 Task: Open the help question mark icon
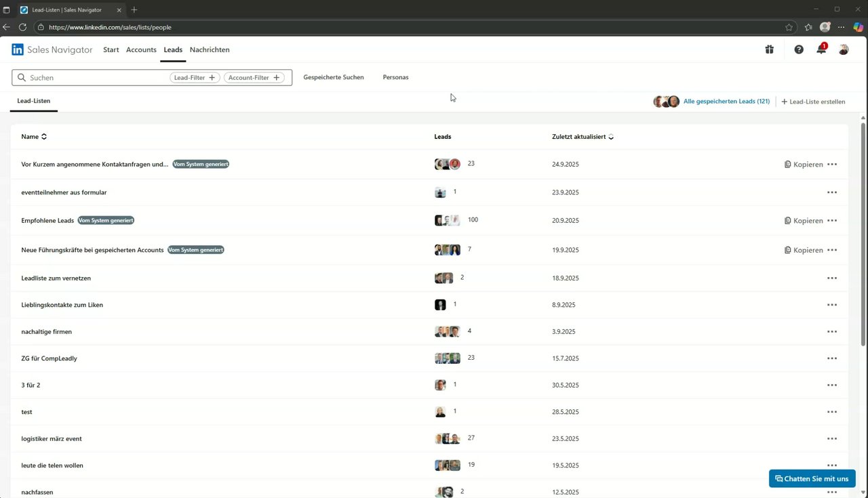coord(799,49)
